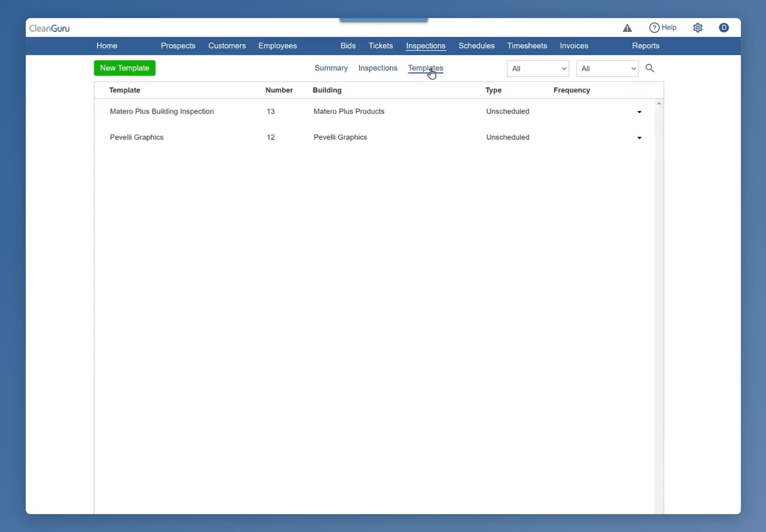Switch to the Summary sub-tab
This screenshot has width=766, height=532.
pyautogui.click(x=331, y=68)
